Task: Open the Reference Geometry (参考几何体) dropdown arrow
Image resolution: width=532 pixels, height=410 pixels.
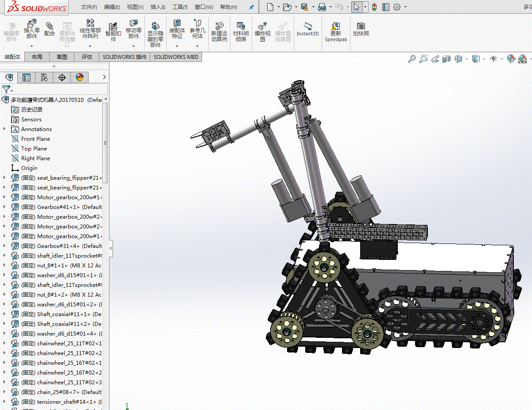Action: [x=198, y=46]
